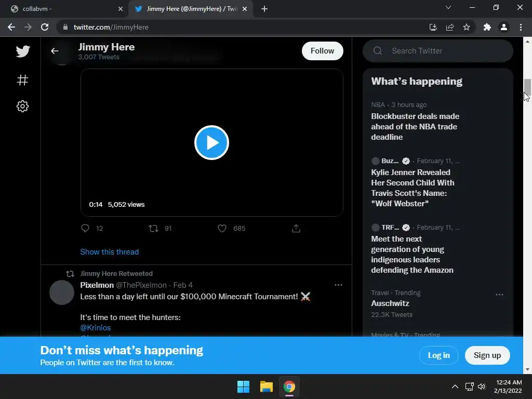The height and width of the screenshot is (399, 532).
Task: Share this page from the address bar
Action: coord(450,27)
